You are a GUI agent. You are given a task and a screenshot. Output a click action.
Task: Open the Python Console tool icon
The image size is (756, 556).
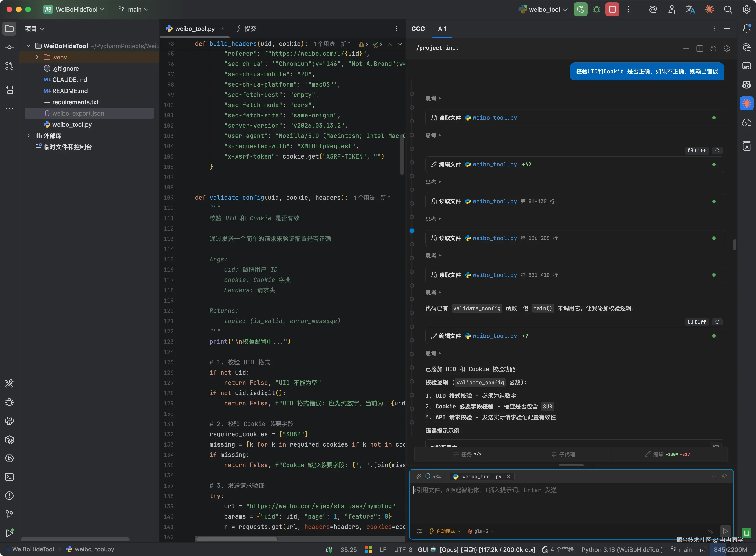[x=9, y=421]
